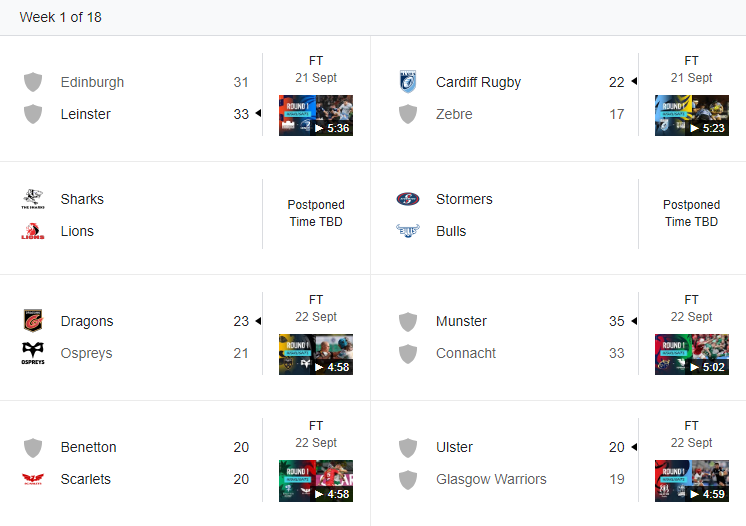Screen dimensions: 746x526
Task: Open Stormers vs Bulls postponed match status
Action: pos(691,213)
